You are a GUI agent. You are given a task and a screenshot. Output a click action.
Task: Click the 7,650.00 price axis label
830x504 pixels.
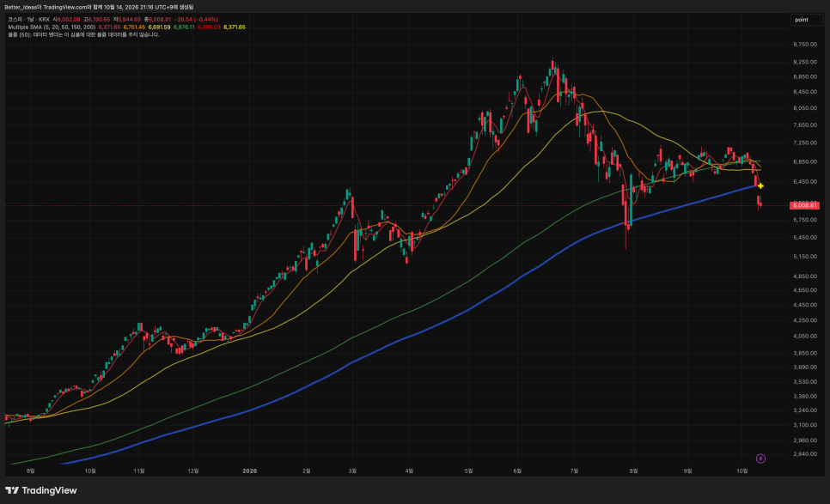pyautogui.click(x=805, y=125)
